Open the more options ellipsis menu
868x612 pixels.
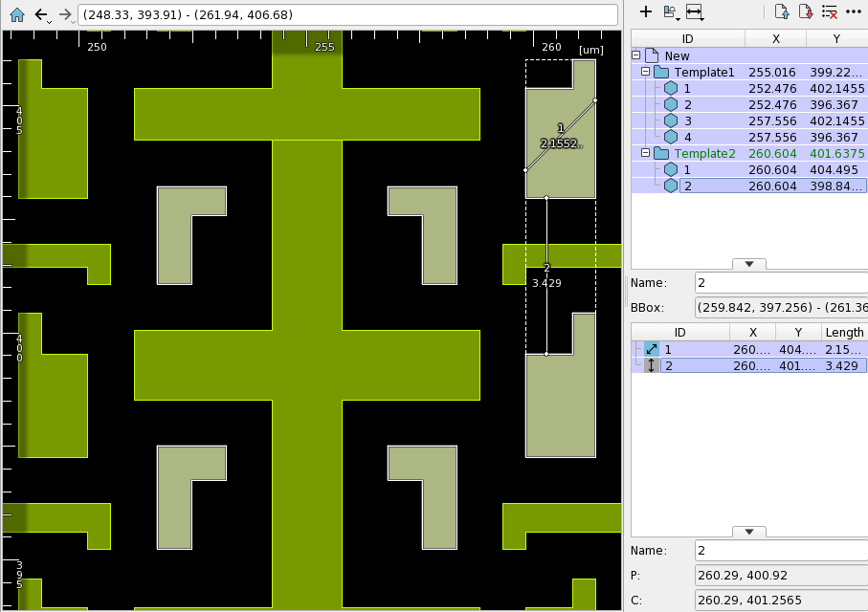(853, 11)
